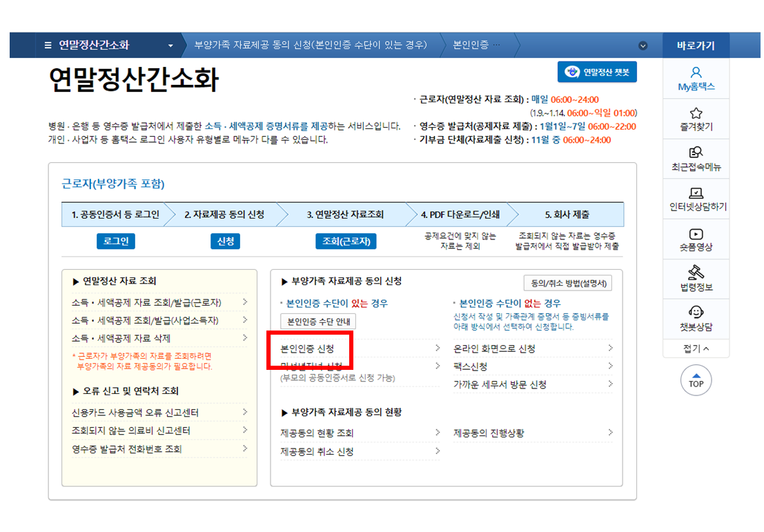Image resolution: width=764 pixels, height=532 pixels.
Task: View 법령정보 via the gavel icon
Action: (x=696, y=279)
